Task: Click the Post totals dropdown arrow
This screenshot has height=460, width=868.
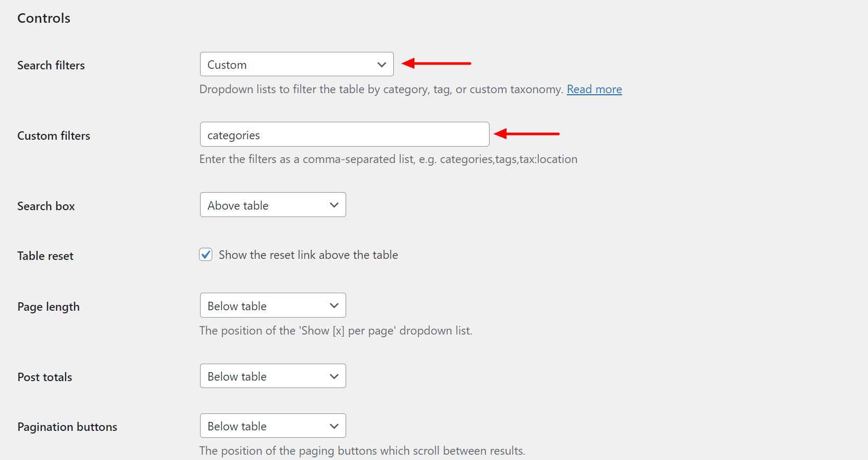Action: click(333, 376)
